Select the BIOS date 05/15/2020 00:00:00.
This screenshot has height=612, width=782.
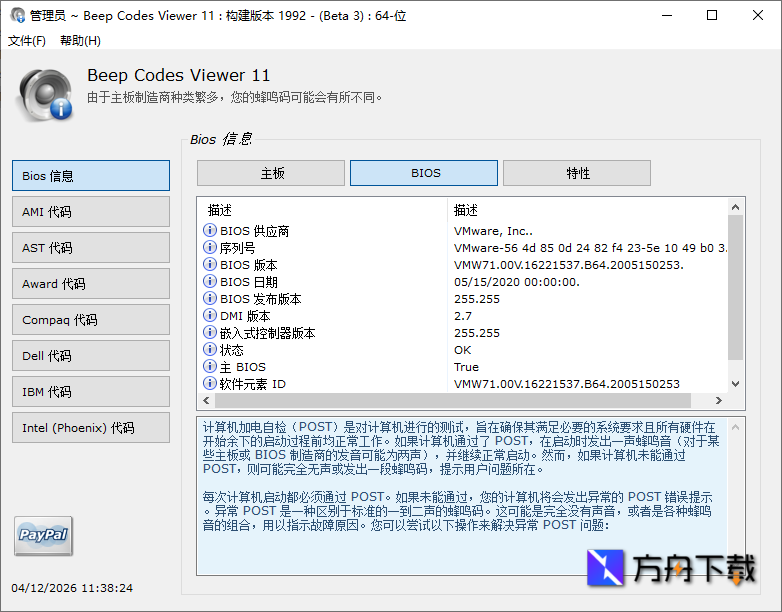[517, 282]
